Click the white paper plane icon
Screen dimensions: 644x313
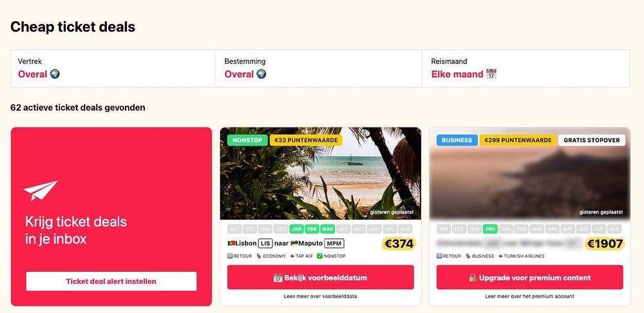41,190
